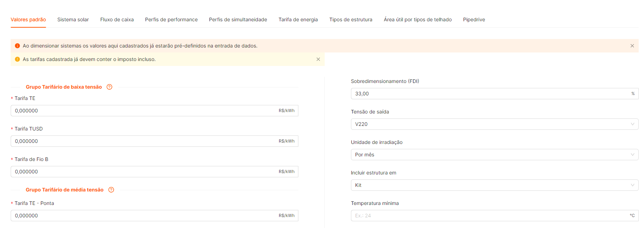Image resolution: width=644 pixels, height=228 pixels.
Task: Click the Tarifa TE input field
Action: [x=142, y=111]
